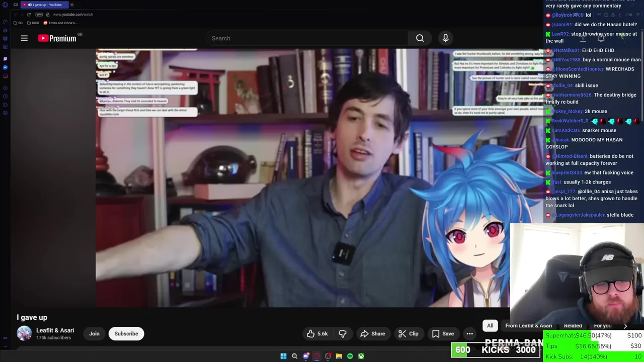
Task: Open a new browser tab
Action: 72,5
